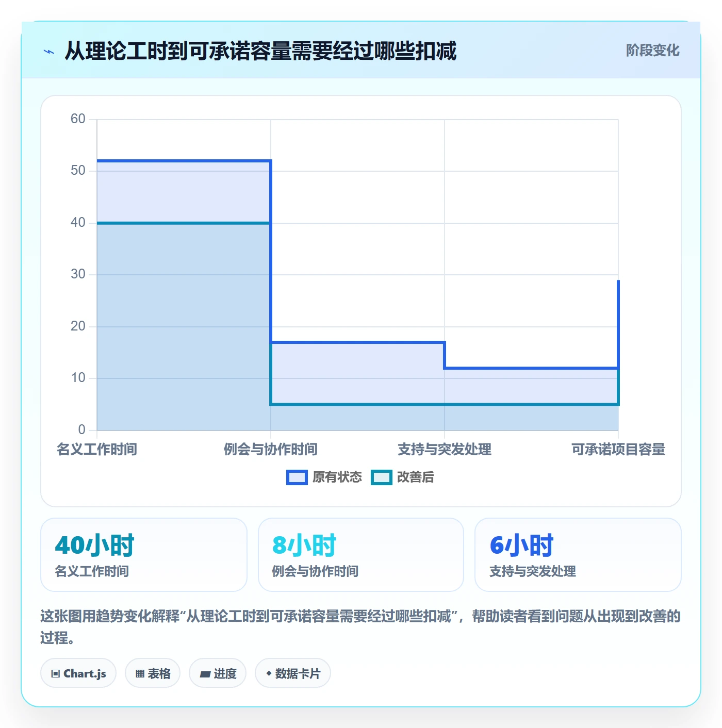
Task: Click the chart title 从理论工时到可承诺容量需要经过哪些扣减
Action: (260, 51)
